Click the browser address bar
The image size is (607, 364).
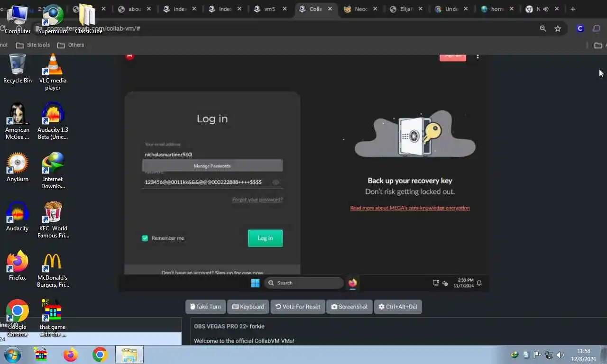(285, 28)
